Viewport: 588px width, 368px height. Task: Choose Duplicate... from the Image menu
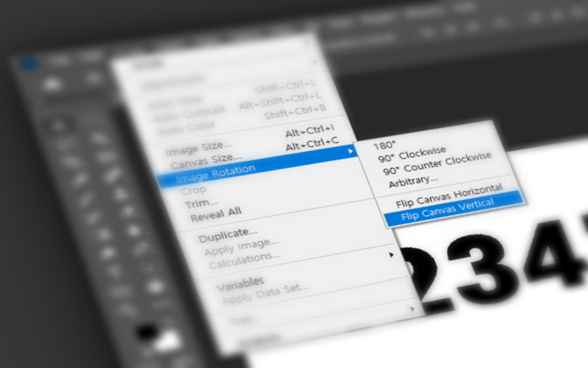(x=228, y=235)
